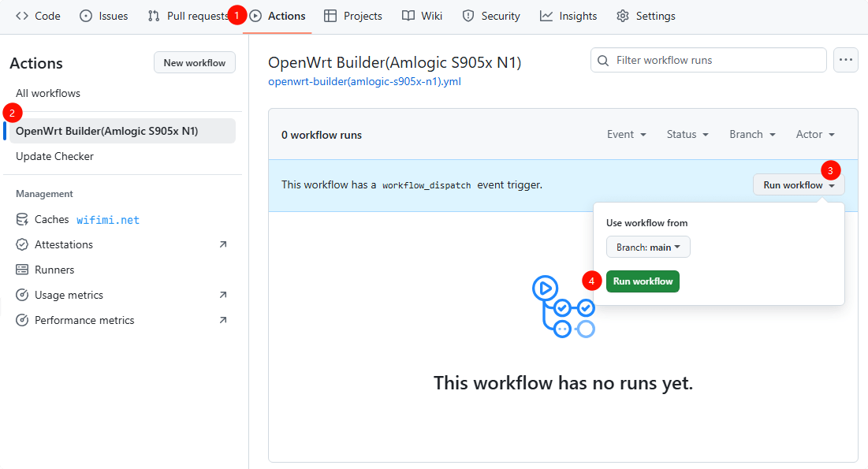Viewport: 868px width, 469px height.
Task: Click external arrow beside Attestations
Action: coord(223,244)
